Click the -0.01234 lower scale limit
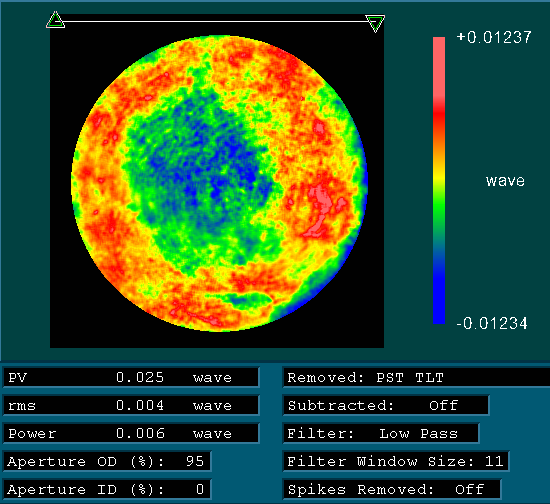550x504 pixels. pos(492,323)
